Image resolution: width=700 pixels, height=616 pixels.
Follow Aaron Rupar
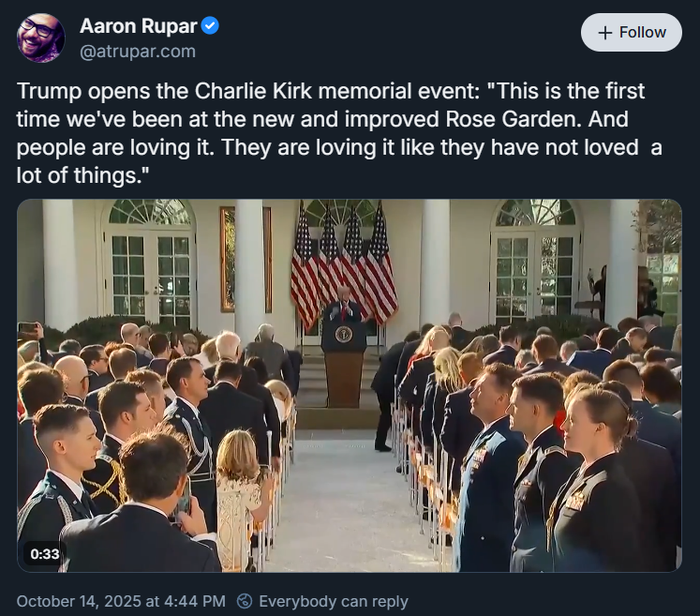(x=631, y=33)
